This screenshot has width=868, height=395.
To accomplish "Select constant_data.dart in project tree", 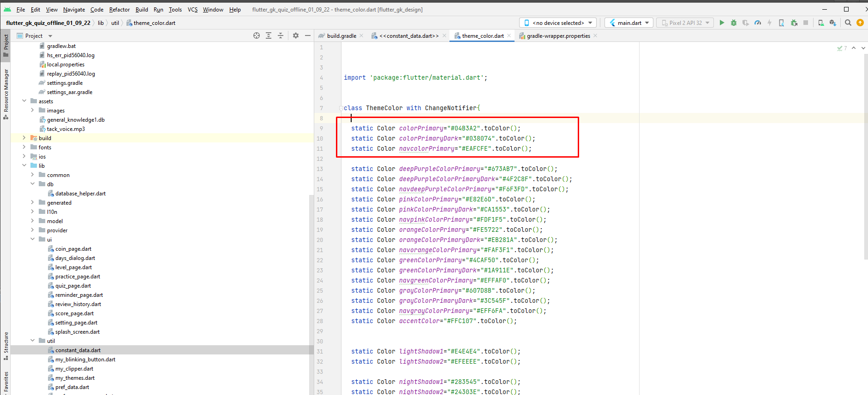I will click(x=78, y=350).
